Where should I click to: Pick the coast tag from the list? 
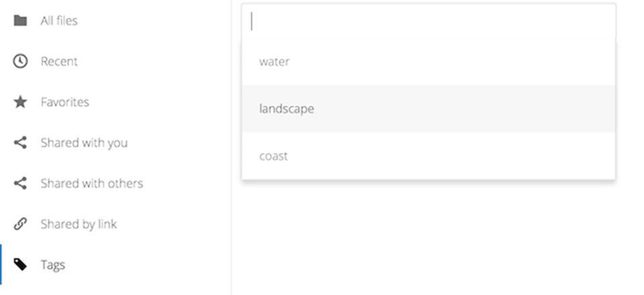tap(429, 156)
